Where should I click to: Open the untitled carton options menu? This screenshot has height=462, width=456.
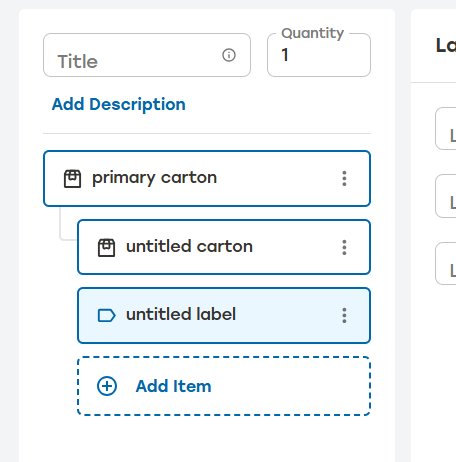click(344, 247)
